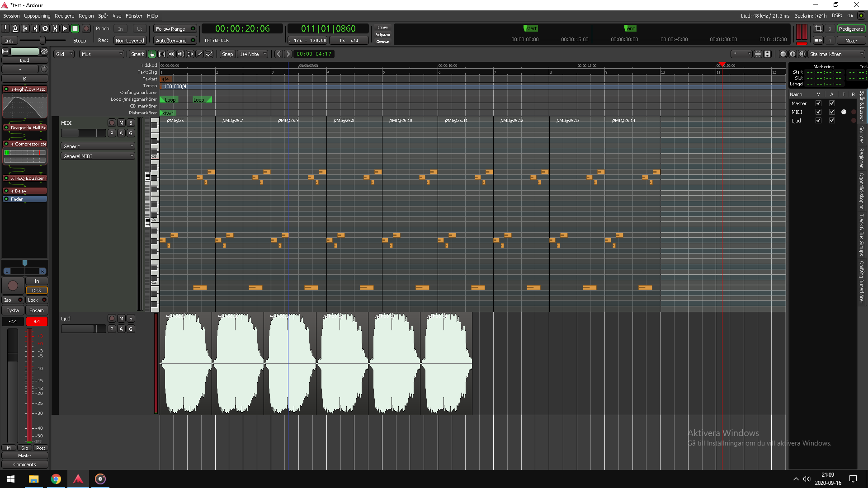The width and height of the screenshot is (868, 488).
Task: Open the Region menu
Action: (86, 16)
